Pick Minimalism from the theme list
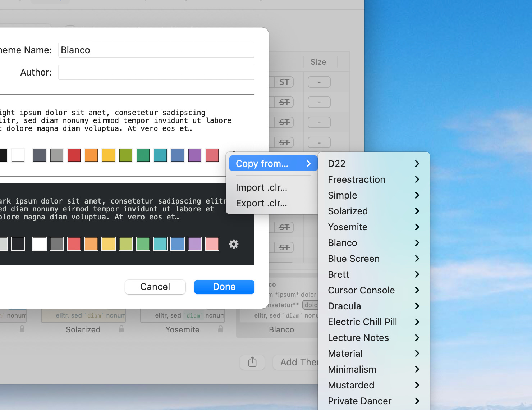 click(x=374, y=369)
